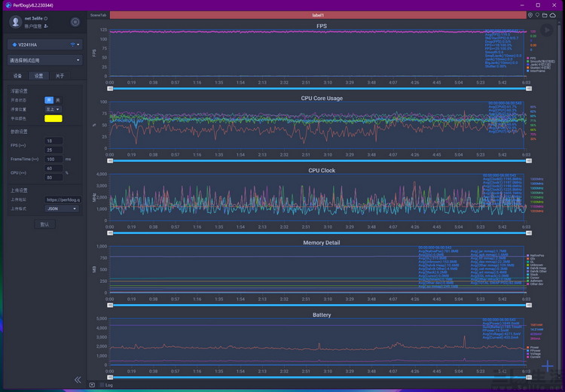The width and height of the screenshot is (565, 392).
Task: Click the PerfDog app logo in title bar
Action: click(x=8, y=5)
